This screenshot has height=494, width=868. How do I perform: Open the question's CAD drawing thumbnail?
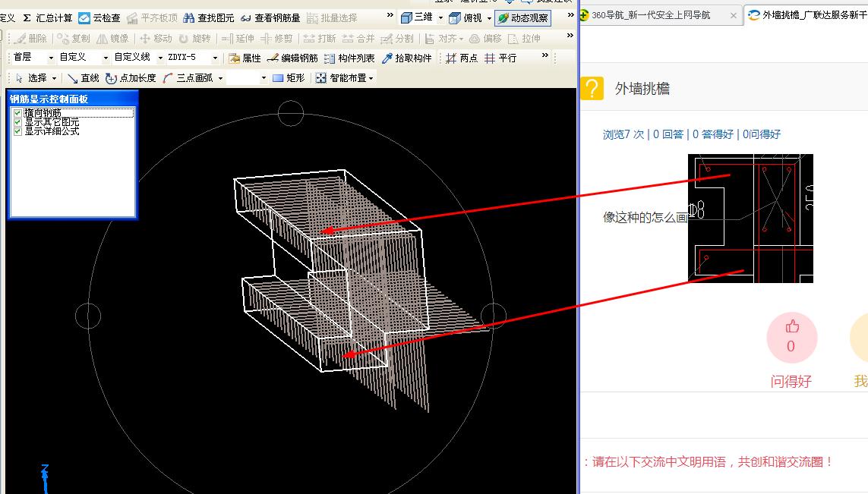750,219
